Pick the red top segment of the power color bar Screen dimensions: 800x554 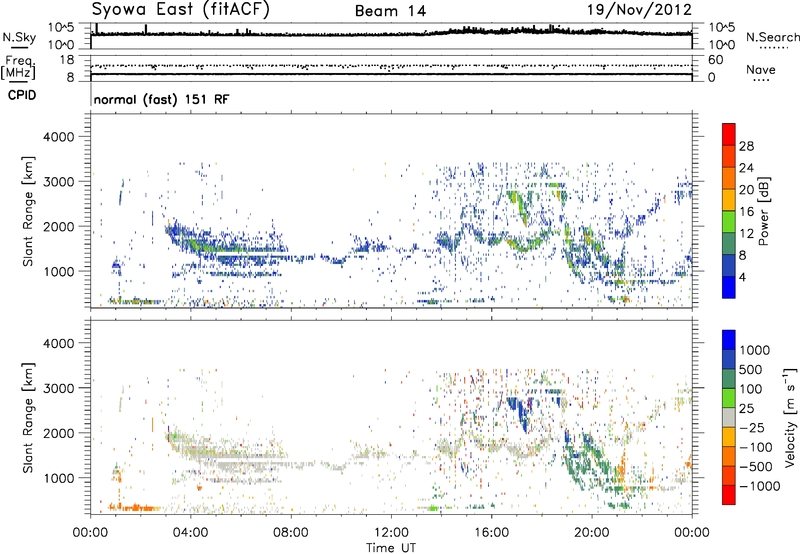point(729,134)
